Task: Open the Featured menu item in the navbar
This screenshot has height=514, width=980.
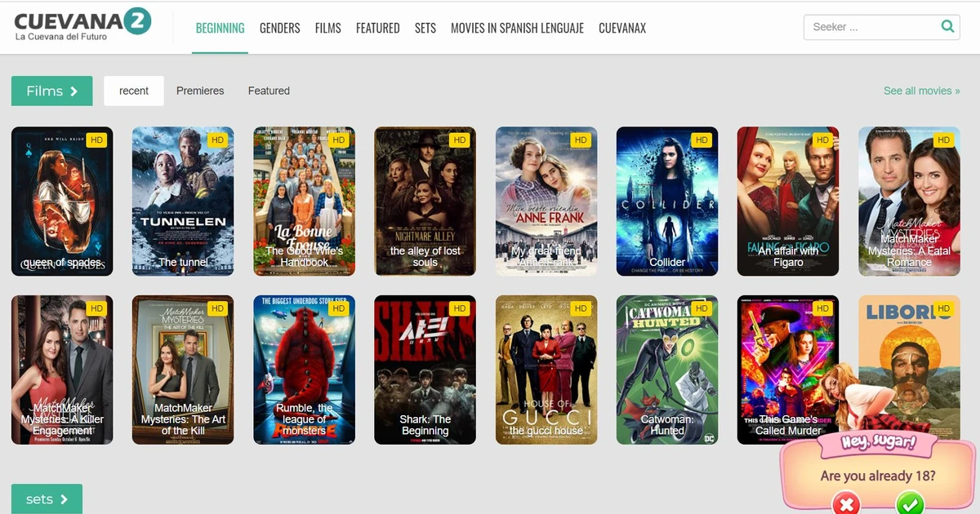Action: point(378,28)
